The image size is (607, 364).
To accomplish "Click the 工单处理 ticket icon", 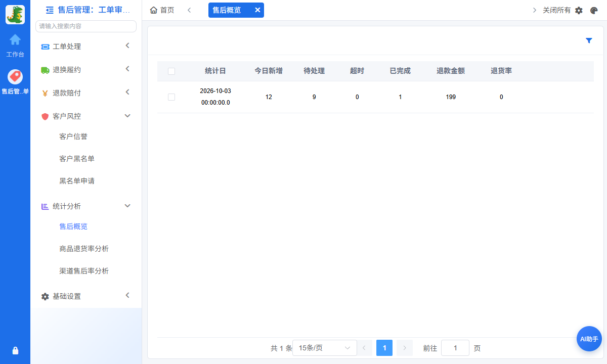I will point(45,47).
